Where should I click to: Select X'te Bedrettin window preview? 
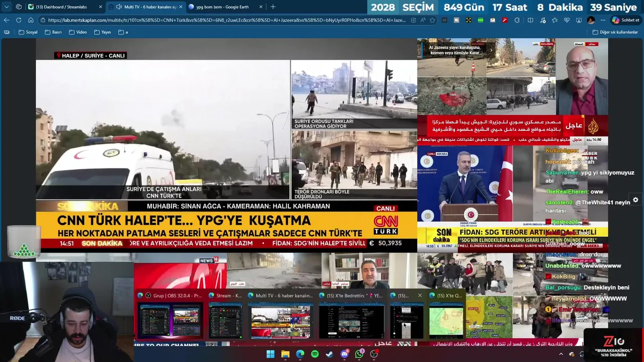(x=351, y=315)
